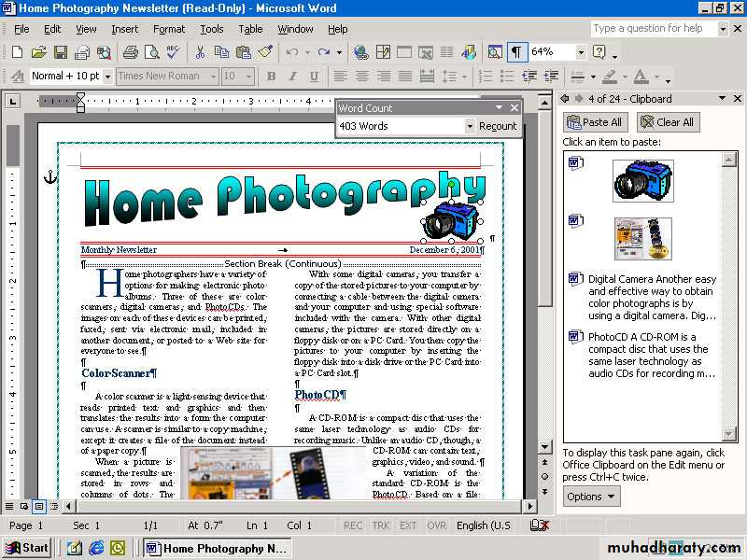Open the Word Count statistics dropdown
The image size is (747, 560).
(470, 126)
